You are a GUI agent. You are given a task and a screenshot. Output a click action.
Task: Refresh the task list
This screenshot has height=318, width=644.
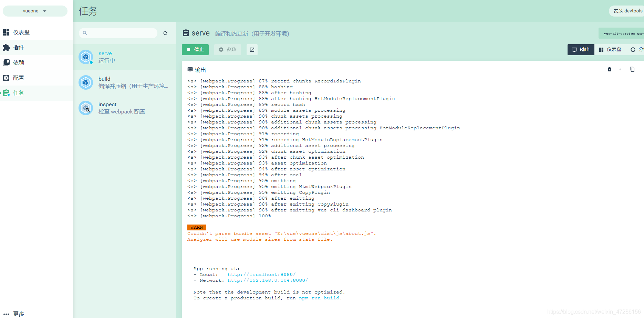pos(165,33)
